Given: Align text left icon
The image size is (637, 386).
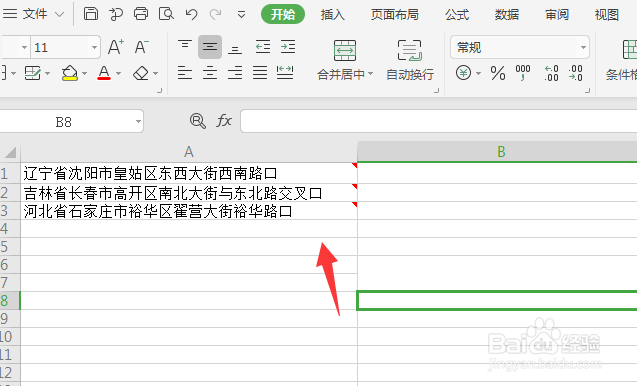Looking at the screenshot, I should (x=185, y=73).
